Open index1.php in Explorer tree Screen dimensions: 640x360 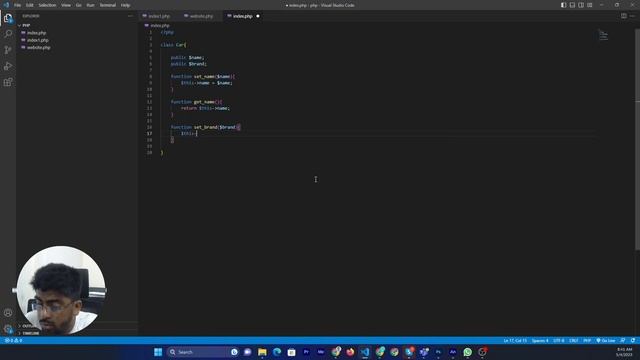[x=38, y=40]
